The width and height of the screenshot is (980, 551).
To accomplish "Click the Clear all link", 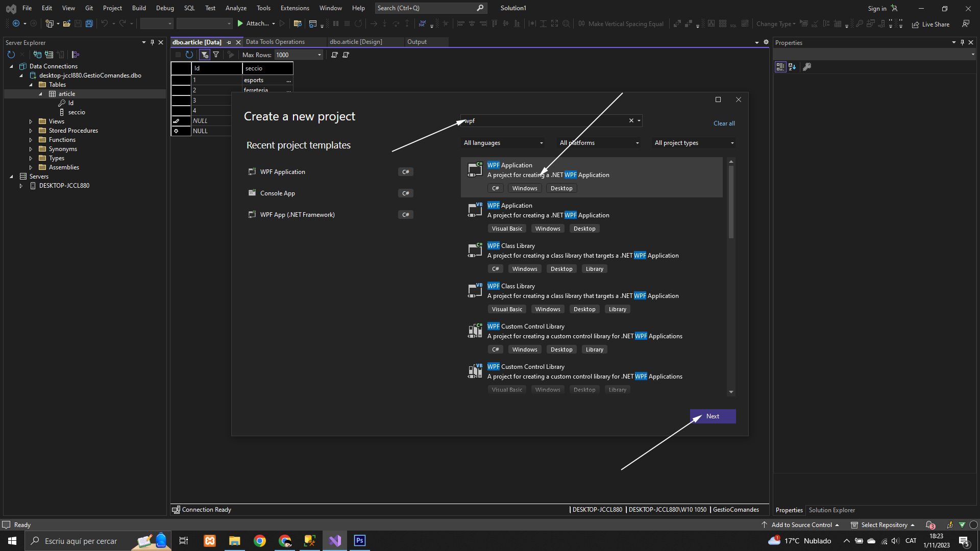I will click(724, 123).
